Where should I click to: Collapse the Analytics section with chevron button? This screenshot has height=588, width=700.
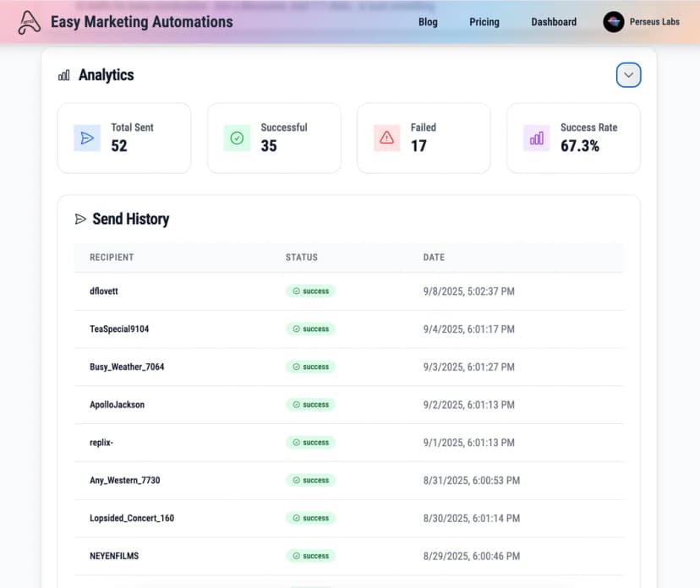[x=628, y=75]
